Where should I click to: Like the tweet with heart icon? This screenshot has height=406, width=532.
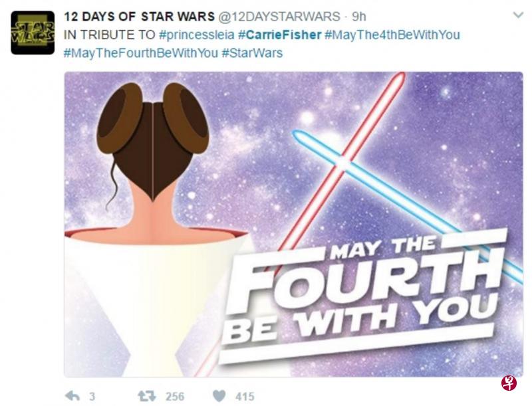[219, 396]
